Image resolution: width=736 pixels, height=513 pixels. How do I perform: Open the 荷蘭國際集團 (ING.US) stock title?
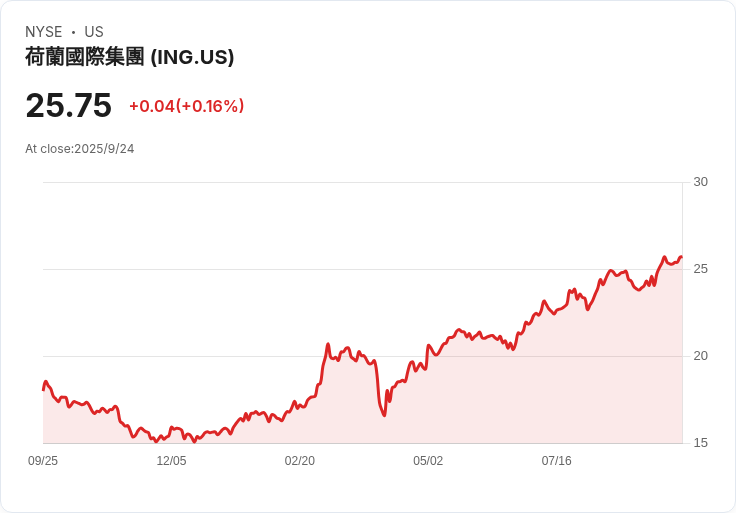pos(130,57)
